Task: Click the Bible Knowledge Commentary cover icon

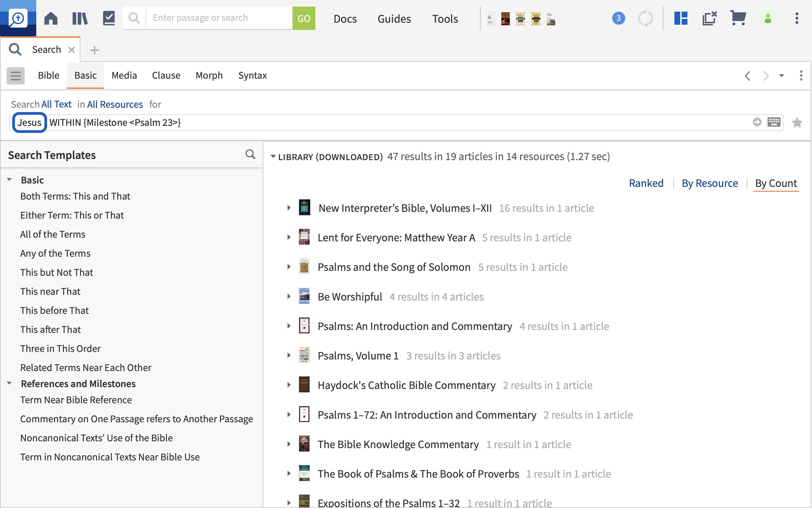Action: [x=304, y=444]
